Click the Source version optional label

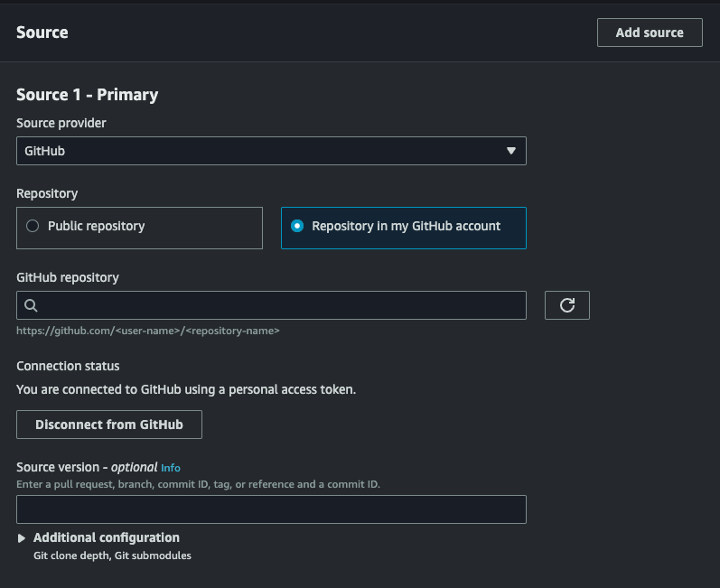pos(87,467)
